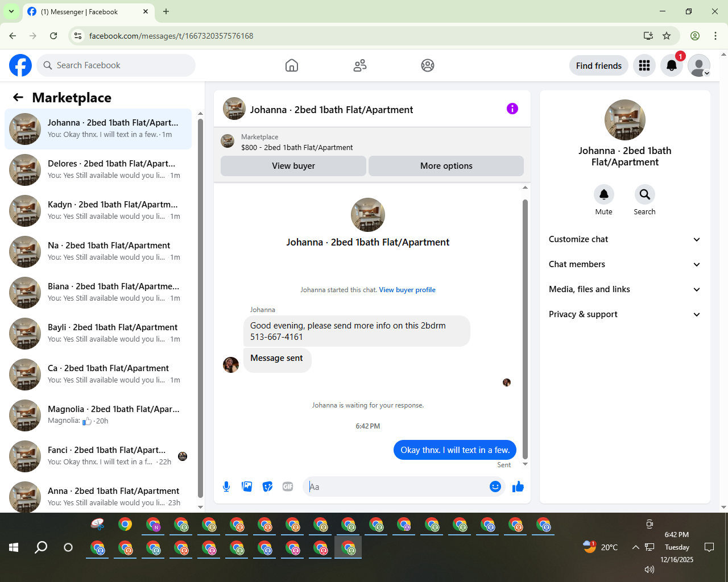
Task: Open the Biana conversation
Action: click(98, 293)
